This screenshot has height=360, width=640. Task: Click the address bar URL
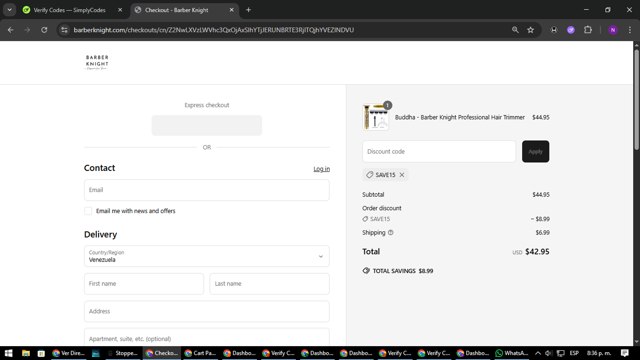pos(214,30)
